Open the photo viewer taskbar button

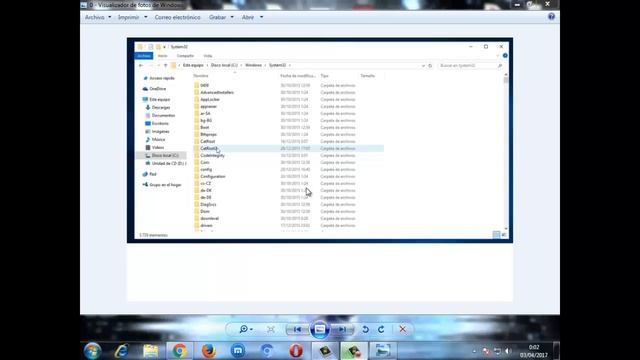click(382, 351)
